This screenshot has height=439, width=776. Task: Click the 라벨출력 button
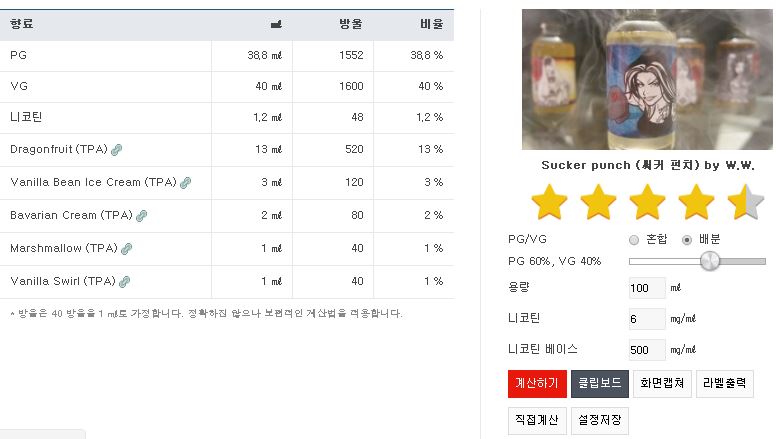coord(725,384)
